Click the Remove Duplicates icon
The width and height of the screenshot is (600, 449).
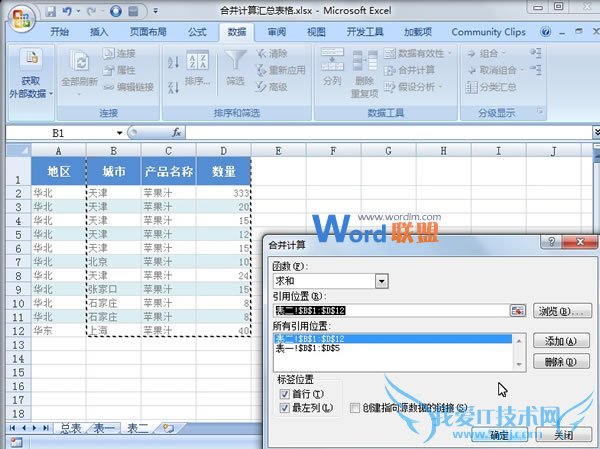[364, 60]
